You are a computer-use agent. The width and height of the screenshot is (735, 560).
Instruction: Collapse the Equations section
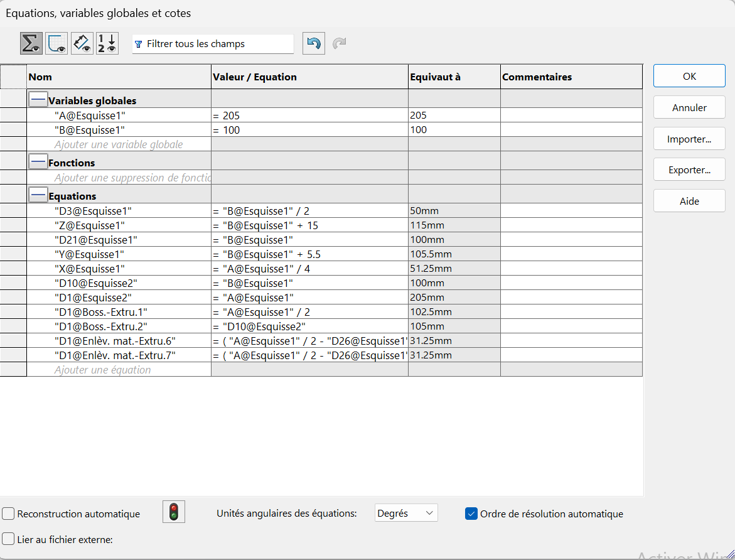pyautogui.click(x=38, y=195)
